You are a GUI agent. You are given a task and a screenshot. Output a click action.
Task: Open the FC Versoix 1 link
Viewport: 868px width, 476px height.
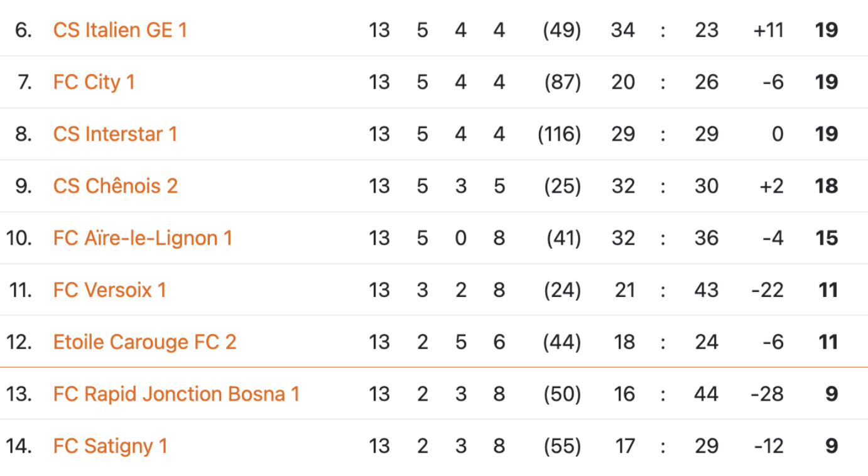click(110, 290)
